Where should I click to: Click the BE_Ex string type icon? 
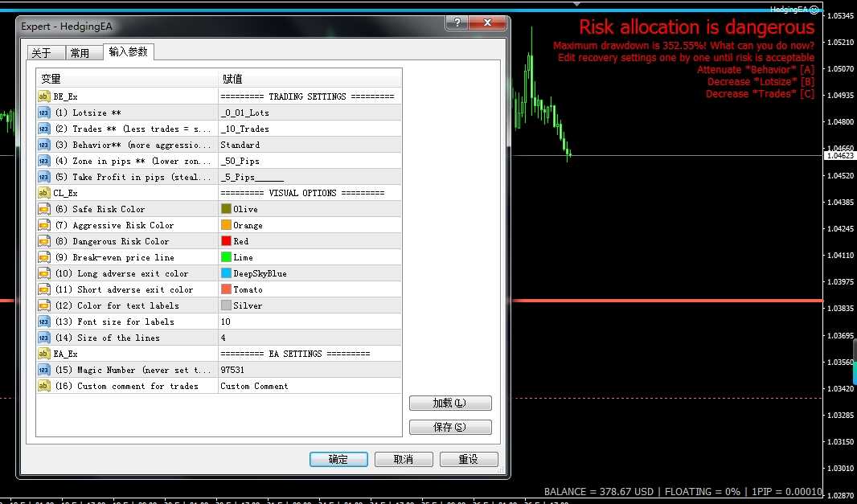[45, 96]
